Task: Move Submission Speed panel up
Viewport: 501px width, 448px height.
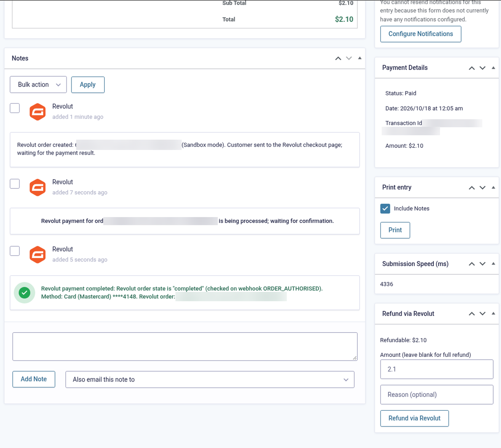Action: [472, 264]
